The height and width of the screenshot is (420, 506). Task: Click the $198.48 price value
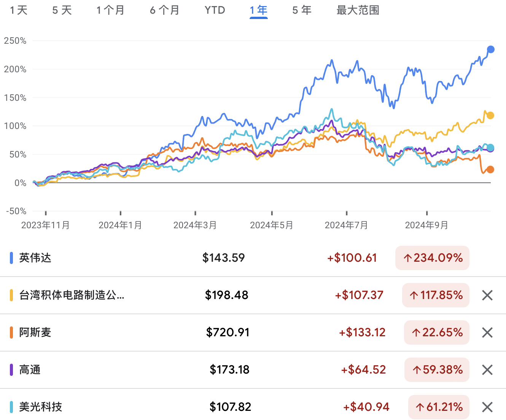(227, 295)
